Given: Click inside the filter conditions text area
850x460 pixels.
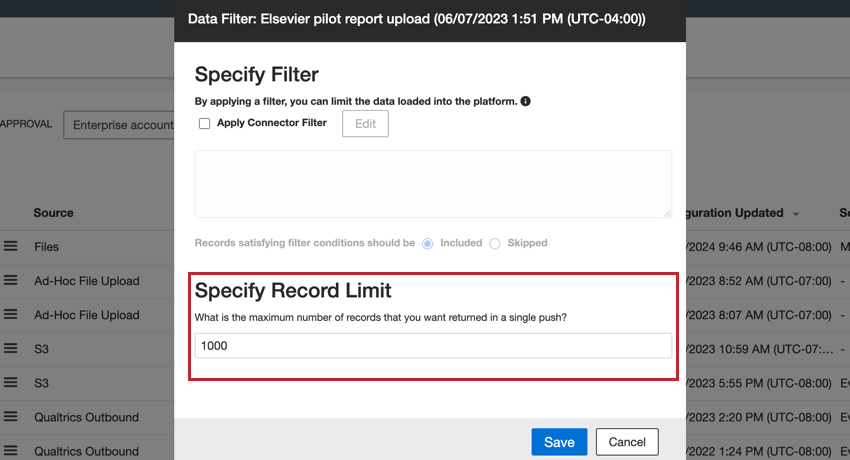Looking at the screenshot, I should 433,184.
